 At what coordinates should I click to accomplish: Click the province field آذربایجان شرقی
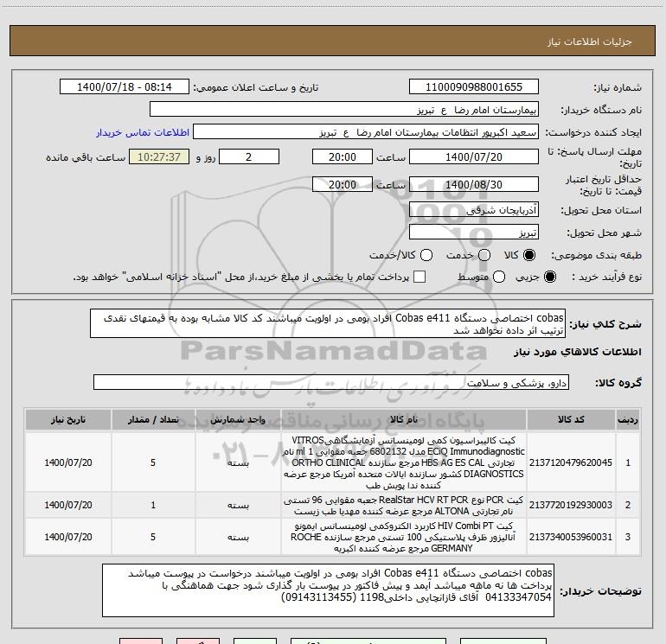tap(474, 209)
